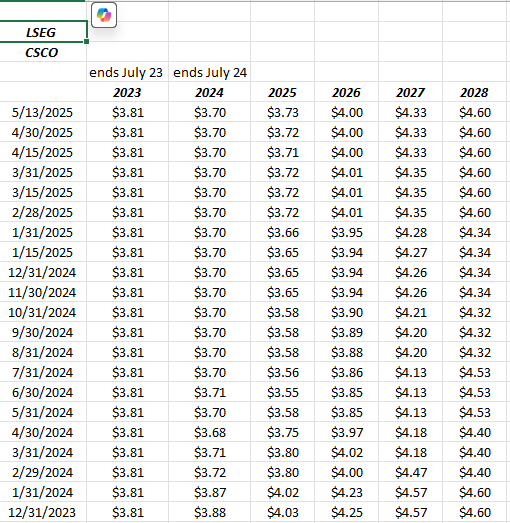Select the 'ends July 24' cell
This screenshot has width=510, height=523.
209,72
